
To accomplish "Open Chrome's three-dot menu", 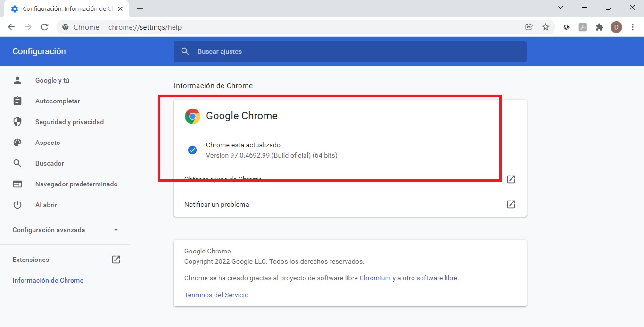I will click(632, 27).
